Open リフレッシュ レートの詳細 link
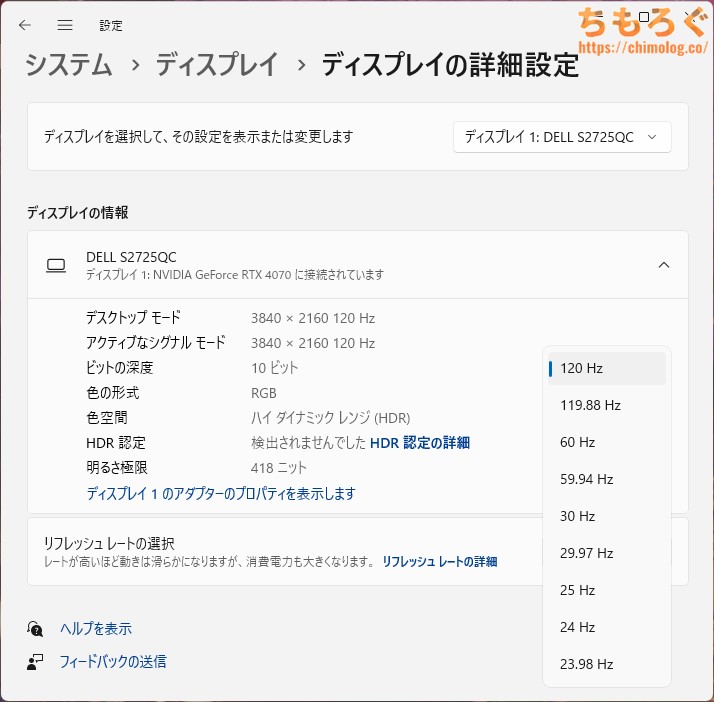 [439, 562]
